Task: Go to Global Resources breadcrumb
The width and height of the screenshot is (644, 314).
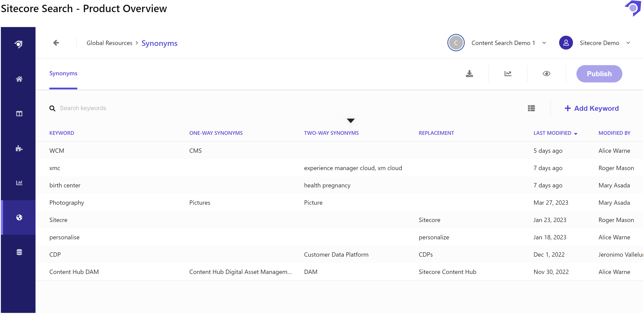Action: (x=109, y=43)
